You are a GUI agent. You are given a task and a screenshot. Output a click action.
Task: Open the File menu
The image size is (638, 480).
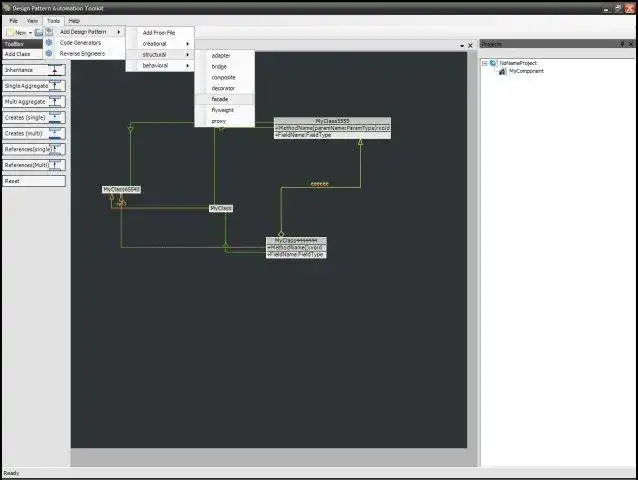(13, 21)
